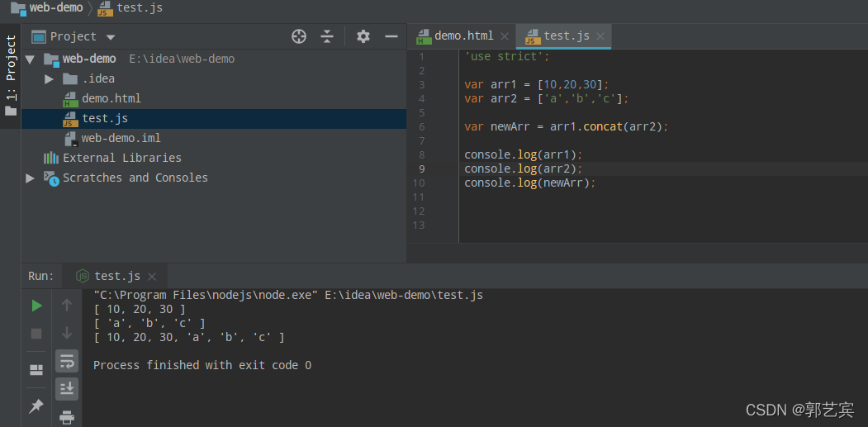868x427 pixels.
Task: Switch to the demo.html editor tab
Action: coord(464,36)
